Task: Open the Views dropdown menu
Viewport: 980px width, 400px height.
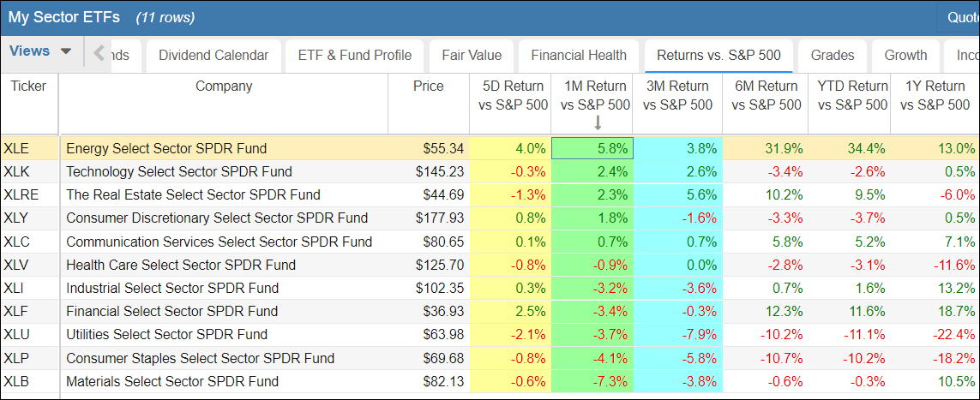Action: tap(41, 51)
